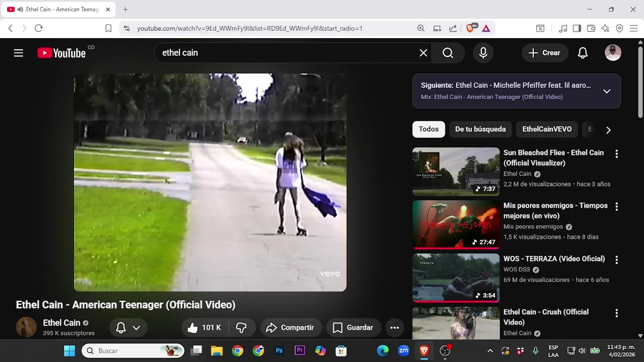Click the video player to pause

210,183
